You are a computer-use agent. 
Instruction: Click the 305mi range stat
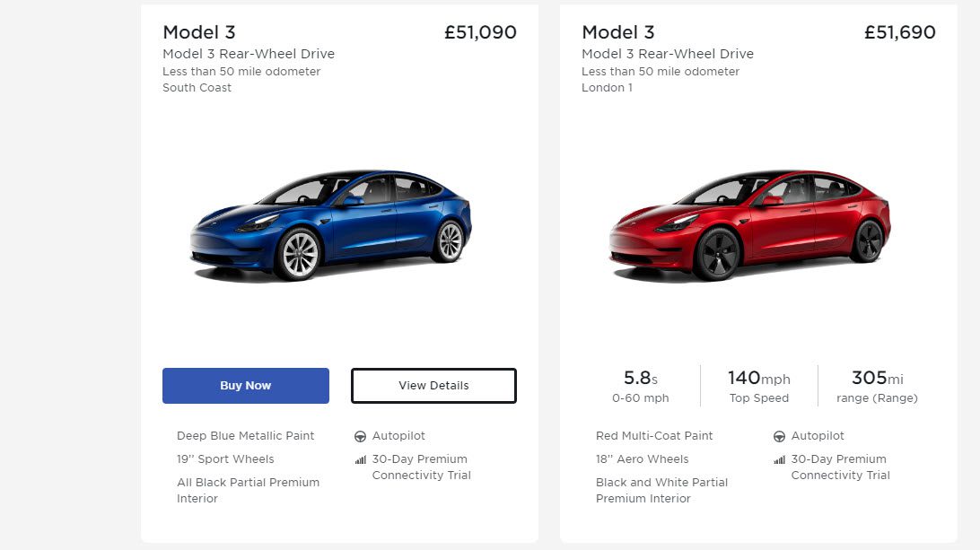pos(877,386)
